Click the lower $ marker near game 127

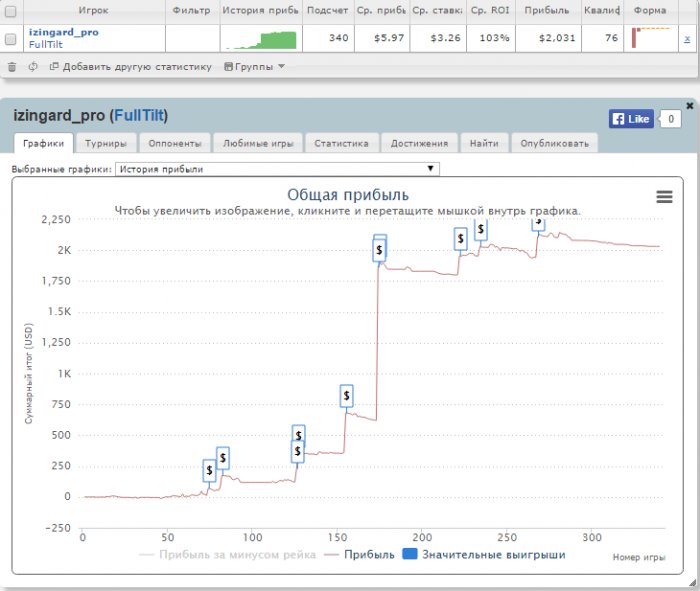(298, 452)
